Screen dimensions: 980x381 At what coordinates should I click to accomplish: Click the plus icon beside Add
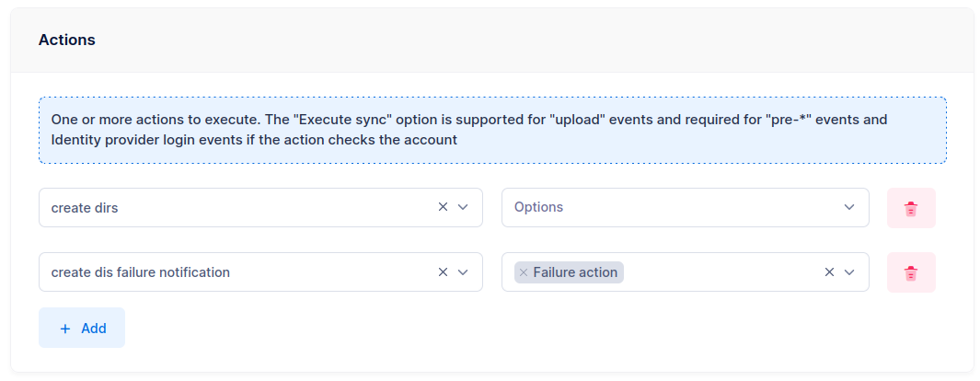tap(65, 329)
